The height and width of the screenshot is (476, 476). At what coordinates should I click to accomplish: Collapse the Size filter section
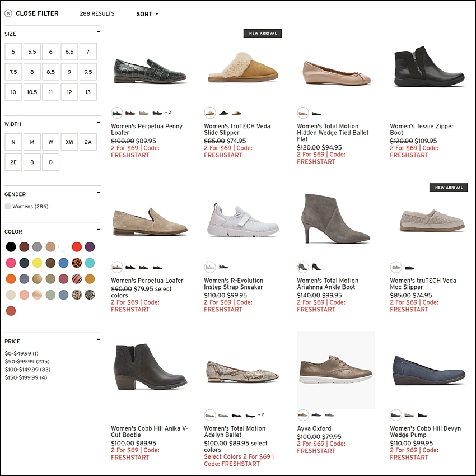click(x=99, y=31)
